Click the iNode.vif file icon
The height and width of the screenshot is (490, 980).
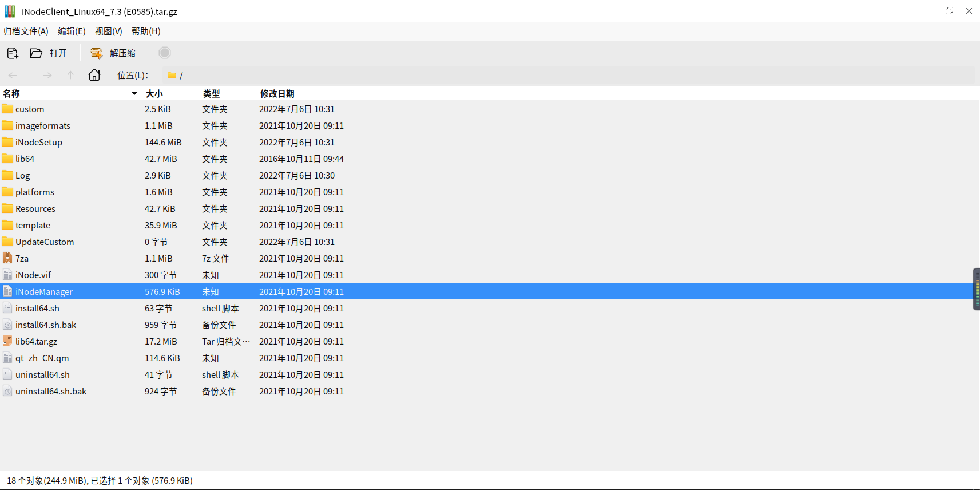point(7,275)
